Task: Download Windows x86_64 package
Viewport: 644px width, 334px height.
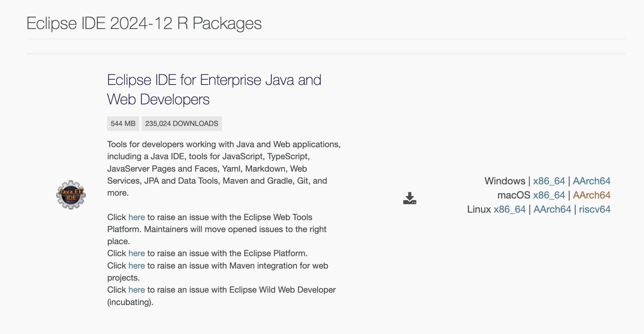Action: coord(549,181)
